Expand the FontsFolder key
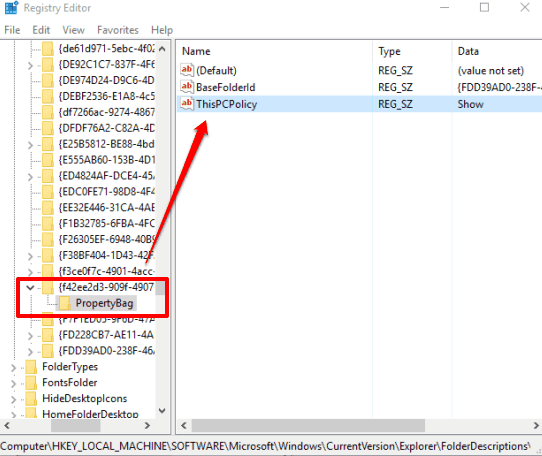This screenshot has width=542, height=456. point(14,383)
